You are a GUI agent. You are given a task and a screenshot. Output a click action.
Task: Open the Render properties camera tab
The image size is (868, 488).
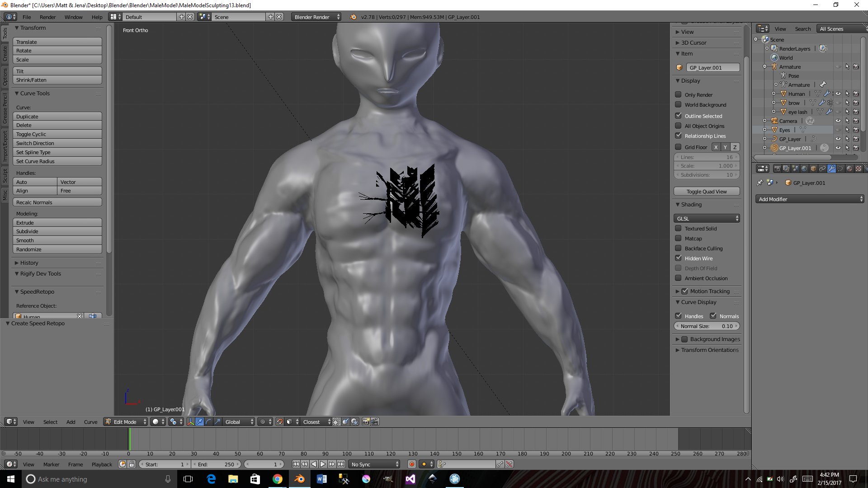coord(777,169)
